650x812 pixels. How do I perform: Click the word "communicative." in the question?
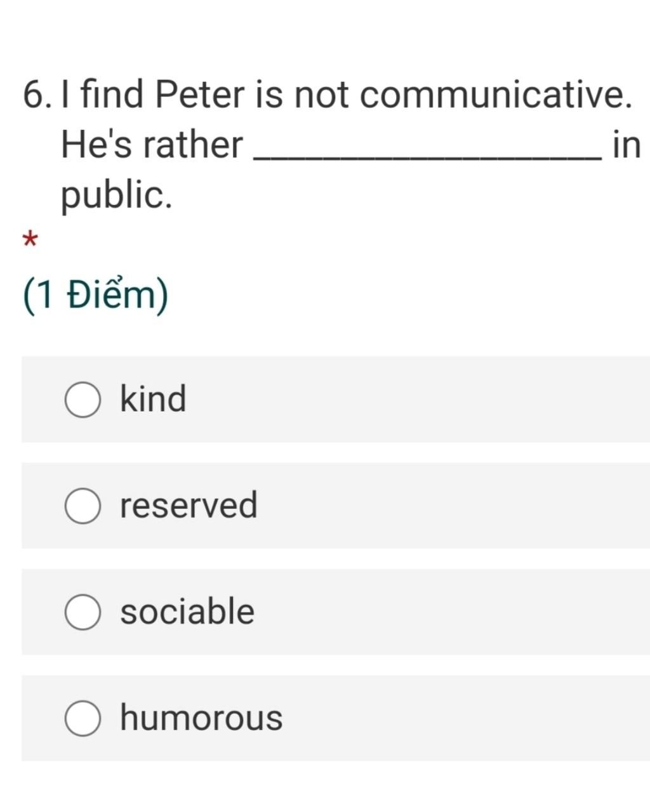496,95
